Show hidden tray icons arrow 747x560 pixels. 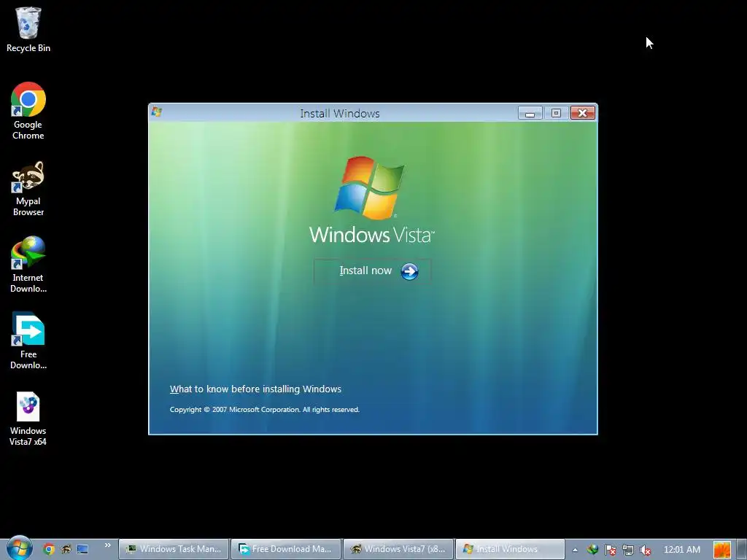coord(575,550)
